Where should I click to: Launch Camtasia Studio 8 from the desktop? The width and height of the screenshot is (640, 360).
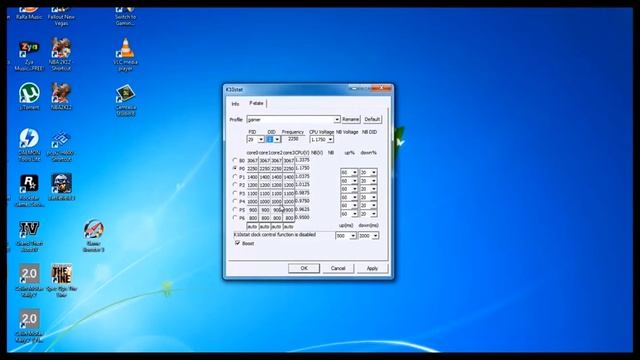coord(125,100)
